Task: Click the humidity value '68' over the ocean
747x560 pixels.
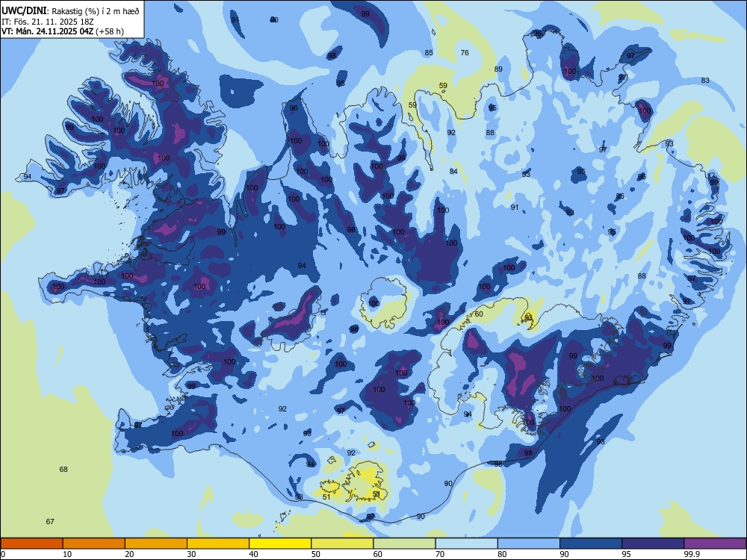Action: click(63, 469)
